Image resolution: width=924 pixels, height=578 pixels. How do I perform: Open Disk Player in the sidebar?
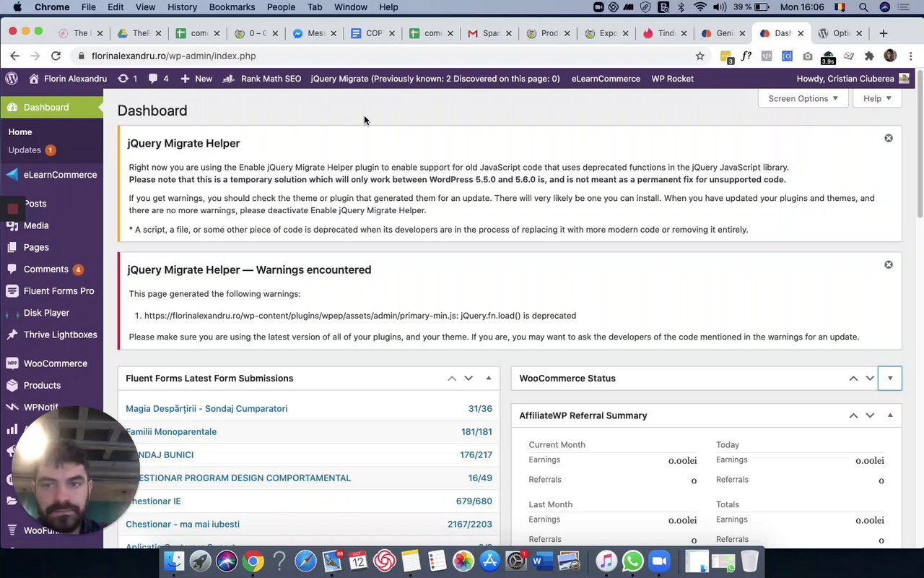point(46,313)
